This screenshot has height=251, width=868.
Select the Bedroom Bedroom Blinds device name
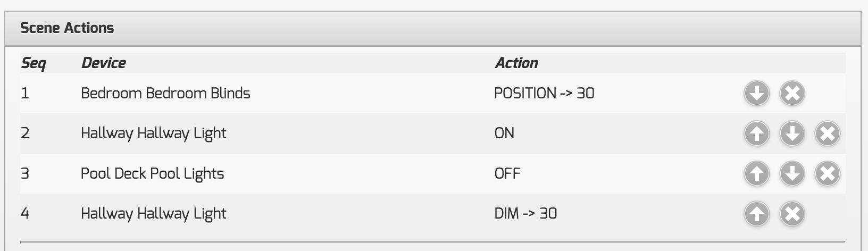pyautogui.click(x=165, y=94)
